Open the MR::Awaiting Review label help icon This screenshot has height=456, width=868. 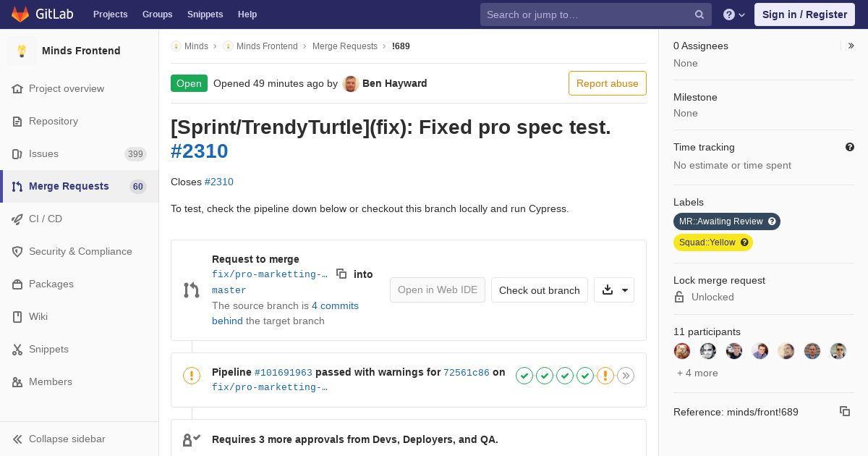(x=772, y=221)
